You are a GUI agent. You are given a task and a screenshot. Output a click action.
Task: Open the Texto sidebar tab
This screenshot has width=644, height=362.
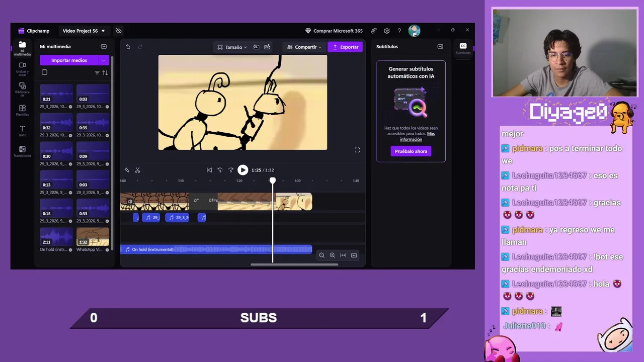point(22,131)
